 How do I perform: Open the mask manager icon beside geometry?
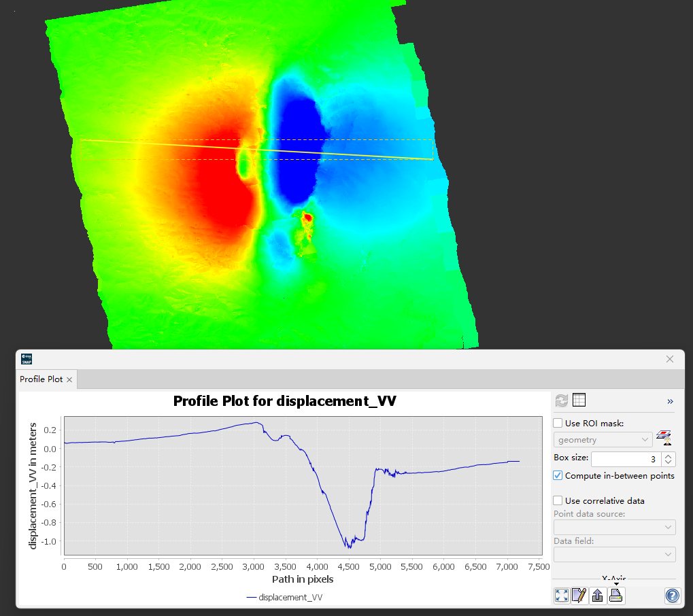(664, 437)
